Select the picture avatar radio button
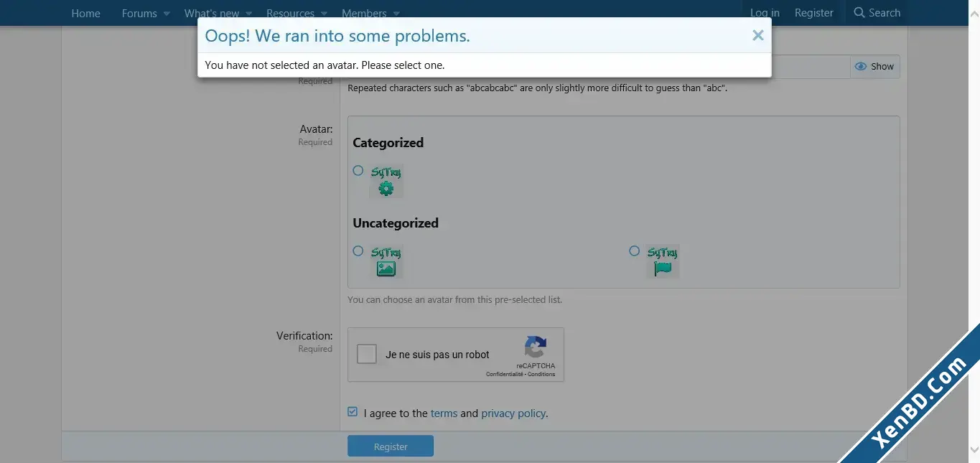The width and height of the screenshot is (980, 463). click(x=358, y=251)
